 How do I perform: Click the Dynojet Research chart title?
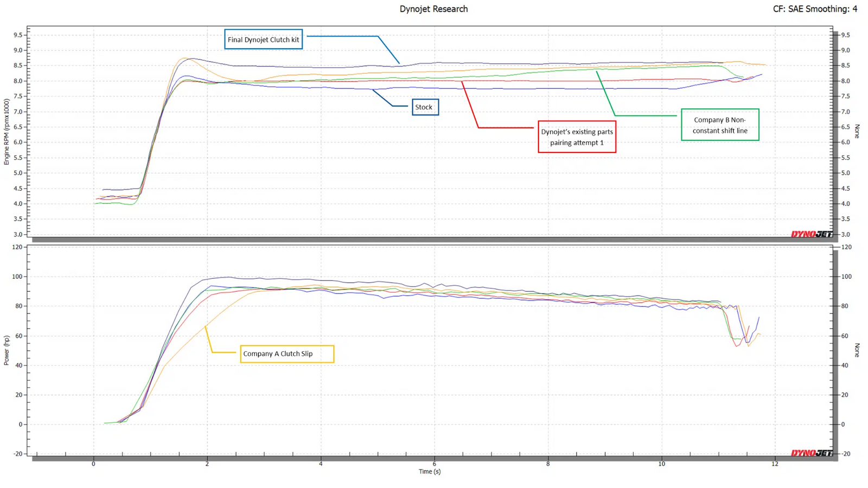coord(433,9)
